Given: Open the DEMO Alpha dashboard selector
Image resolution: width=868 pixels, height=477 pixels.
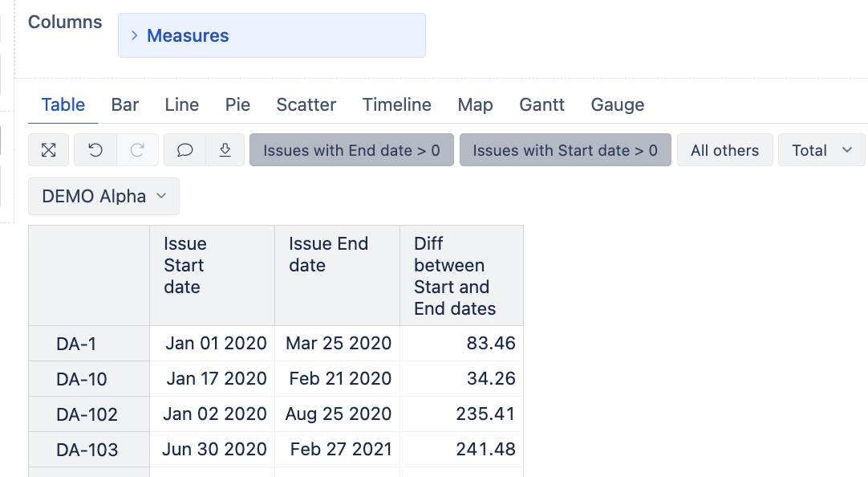Looking at the screenshot, I should pyautogui.click(x=103, y=196).
